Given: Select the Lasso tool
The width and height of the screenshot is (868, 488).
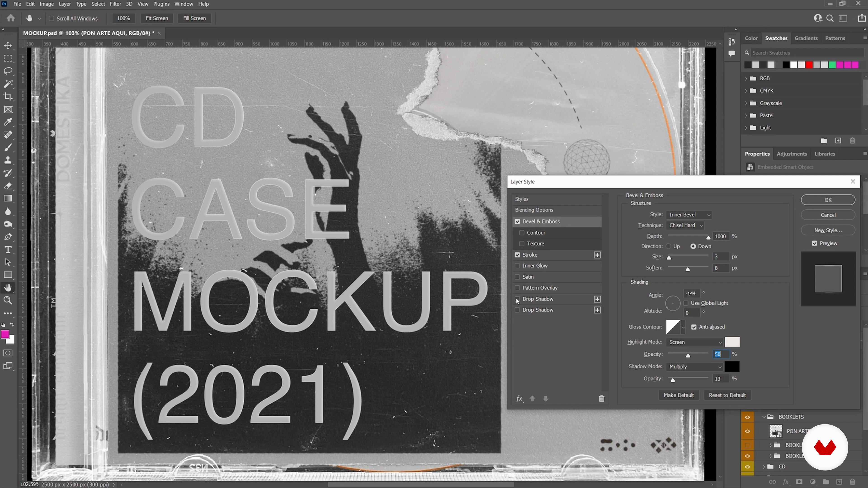Looking at the screenshot, I should coord(8,71).
